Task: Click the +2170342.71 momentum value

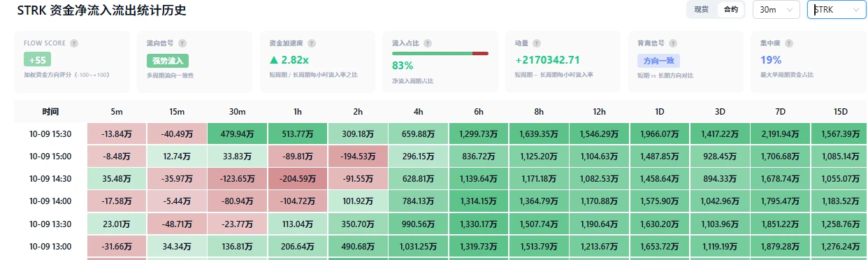Action: click(x=548, y=60)
